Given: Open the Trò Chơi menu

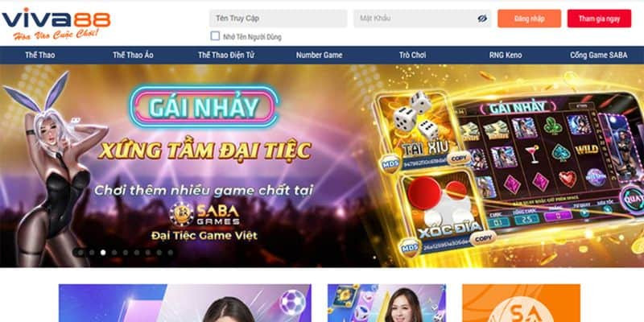Looking at the screenshot, I should coord(412,55).
